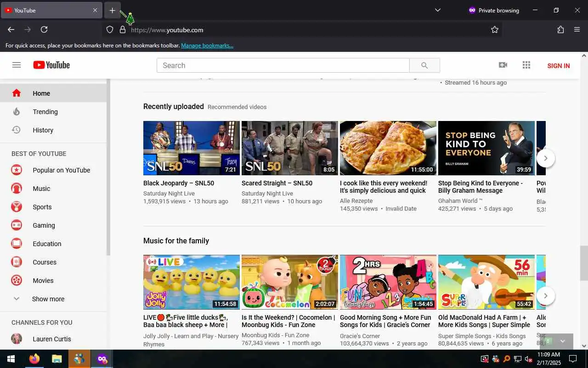Open the YouTube hamburger guide menu
The image size is (588, 368).
click(x=17, y=65)
